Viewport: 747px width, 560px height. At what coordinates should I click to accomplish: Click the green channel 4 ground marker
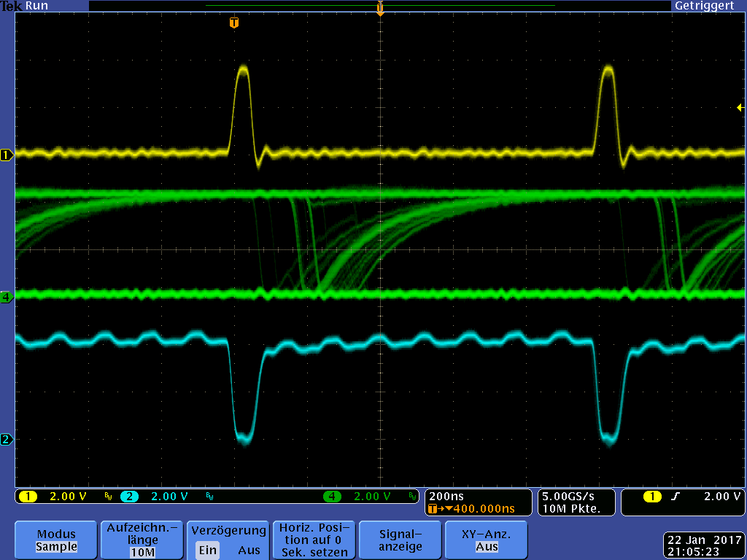7,297
